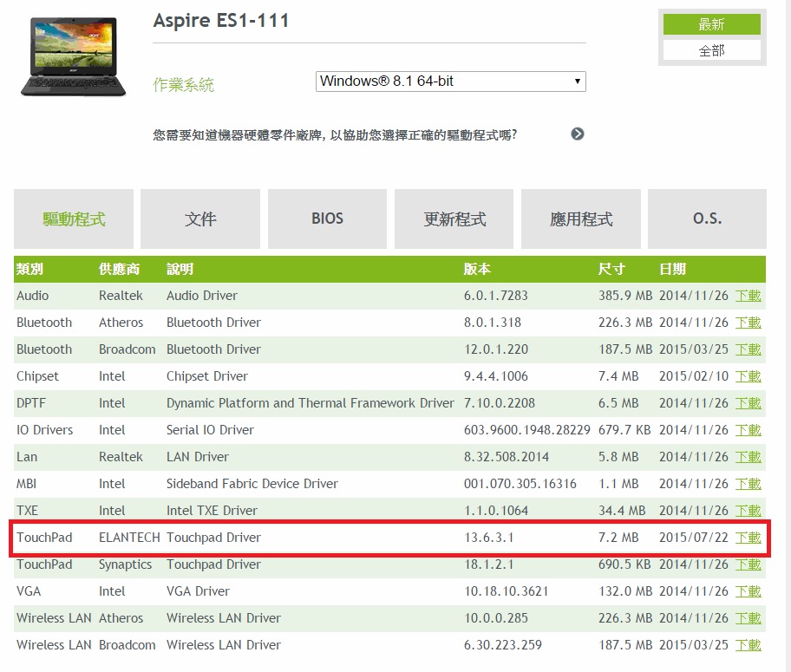Click version 001.070.305.16316 cell

[x=520, y=484]
